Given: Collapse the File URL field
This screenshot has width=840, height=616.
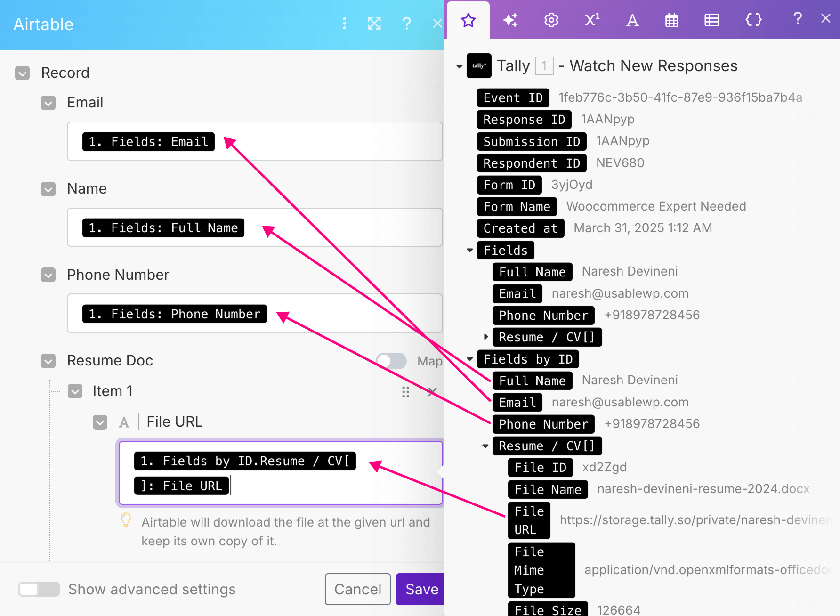Looking at the screenshot, I should coord(100,422).
